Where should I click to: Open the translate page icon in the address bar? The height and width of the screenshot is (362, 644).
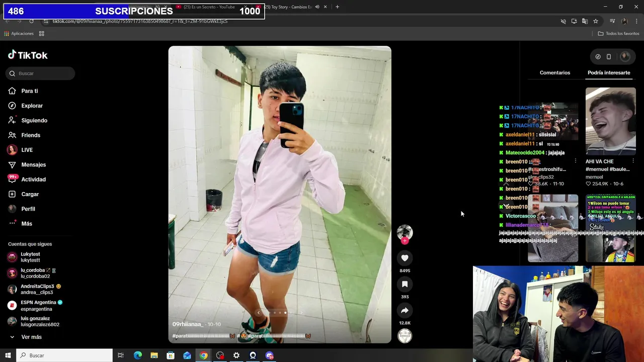(585, 21)
